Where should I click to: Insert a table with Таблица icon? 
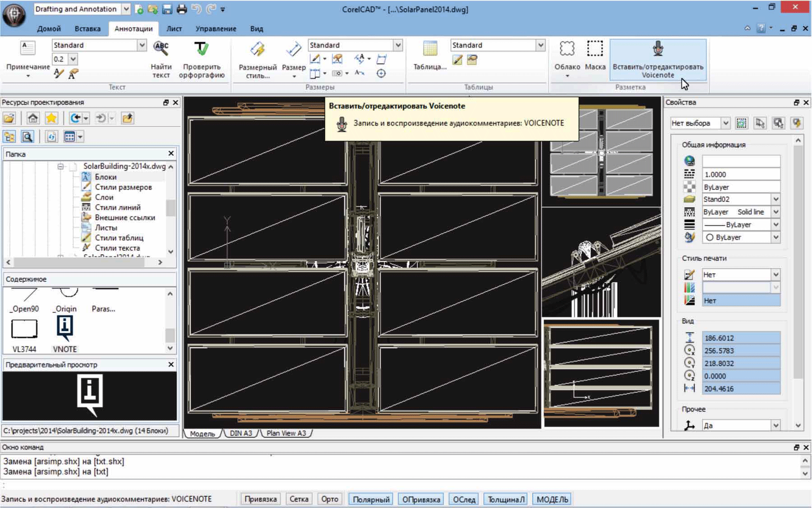[x=430, y=50]
